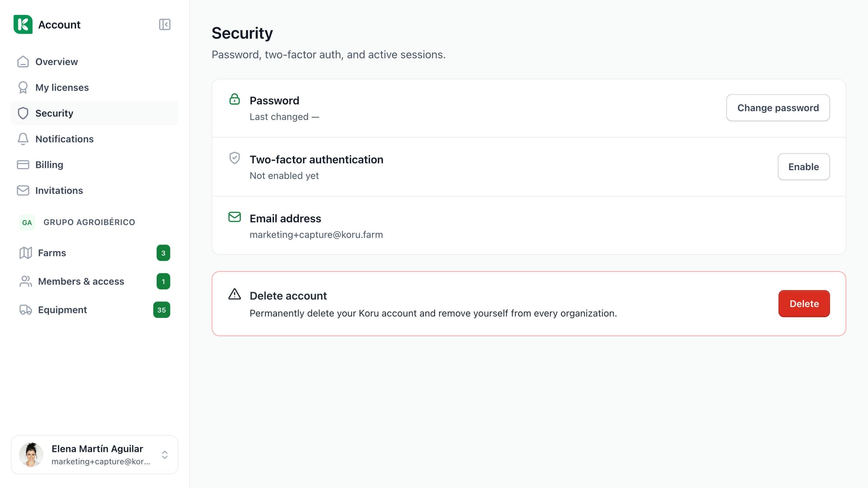The image size is (868, 488).
Task: Go to My licenses
Action: (94, 88)
